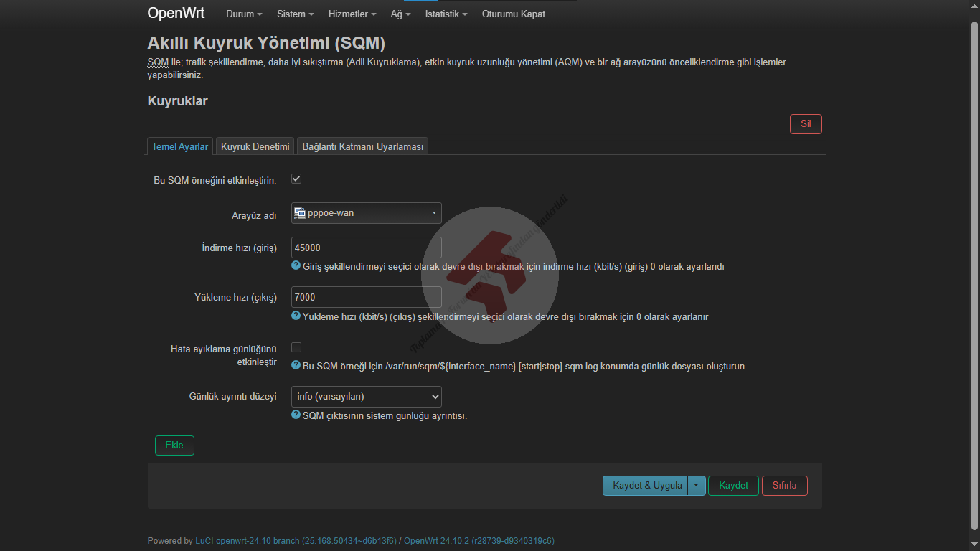Open the Ağ menu
The width and height of the screenshot is (980, 551).
(401, 14)
